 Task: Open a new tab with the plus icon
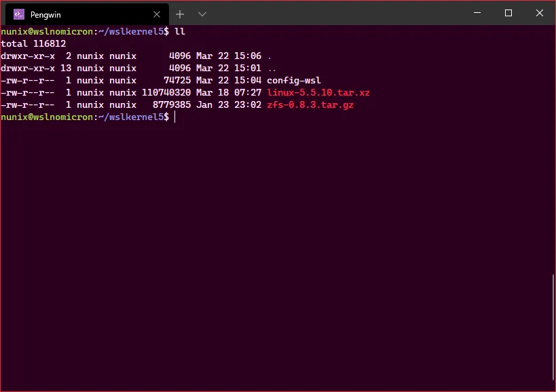[180, 14]
